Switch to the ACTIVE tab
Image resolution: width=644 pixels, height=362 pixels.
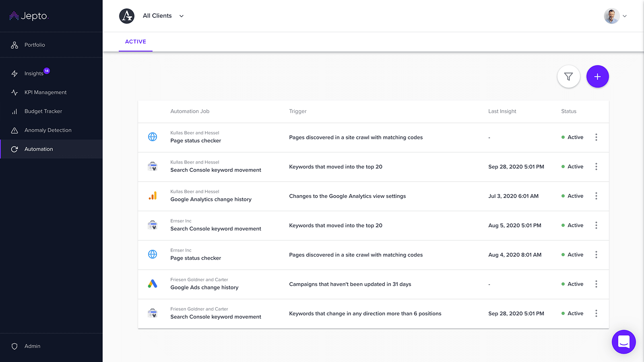click(136, 42)
